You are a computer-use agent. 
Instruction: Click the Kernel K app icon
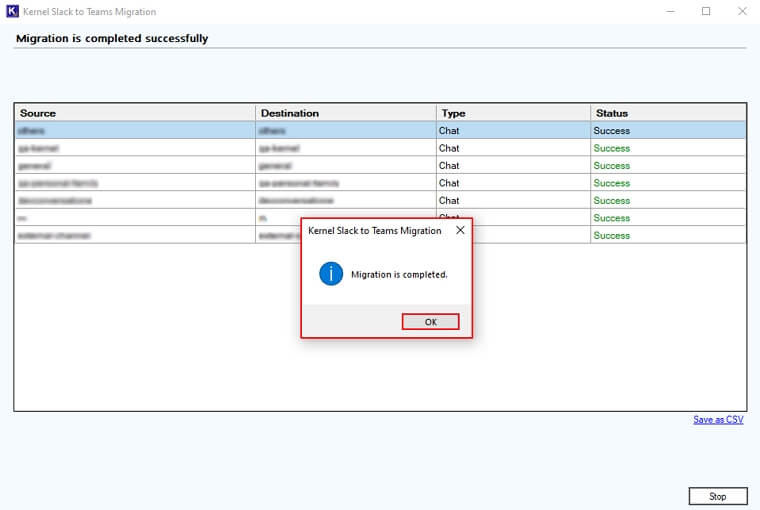click(12, 11)
